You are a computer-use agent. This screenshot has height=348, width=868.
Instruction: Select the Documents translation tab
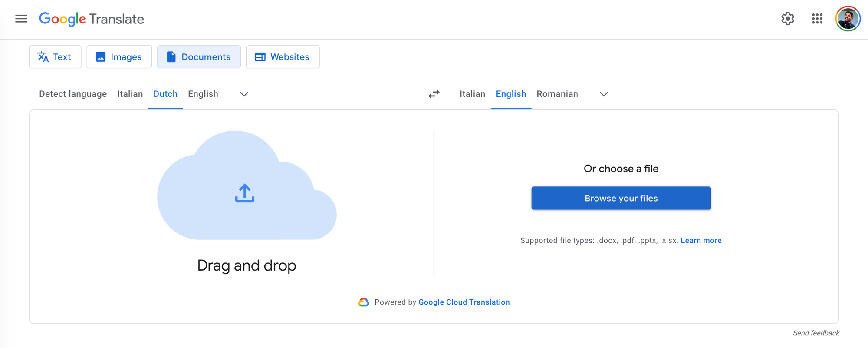(x=199, y=57)
